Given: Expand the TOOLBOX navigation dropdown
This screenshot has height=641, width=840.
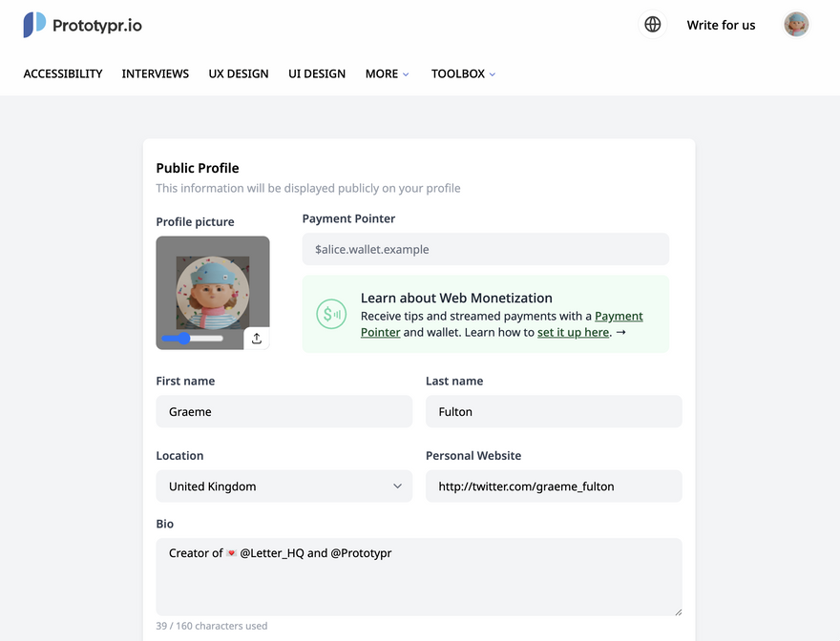Looking at the screenshot, I should pyautogui.click(x=463, y=73).
